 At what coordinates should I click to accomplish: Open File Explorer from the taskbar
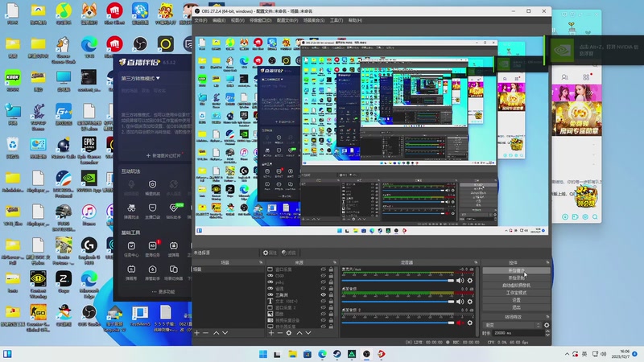[292, 354]
